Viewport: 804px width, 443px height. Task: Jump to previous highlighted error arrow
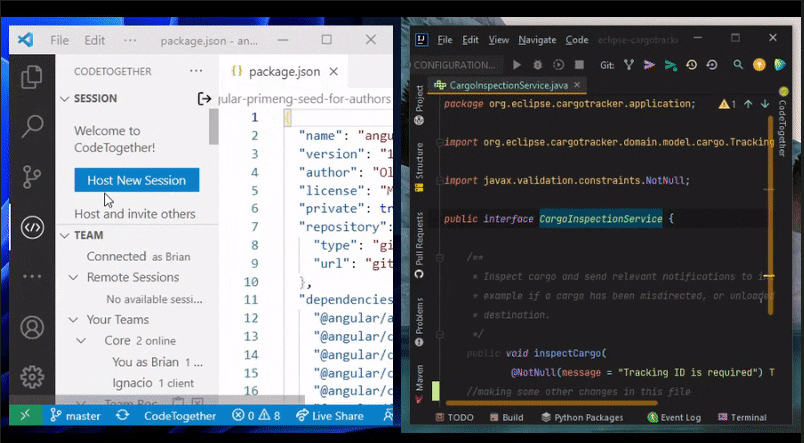(x=748, y=104)
